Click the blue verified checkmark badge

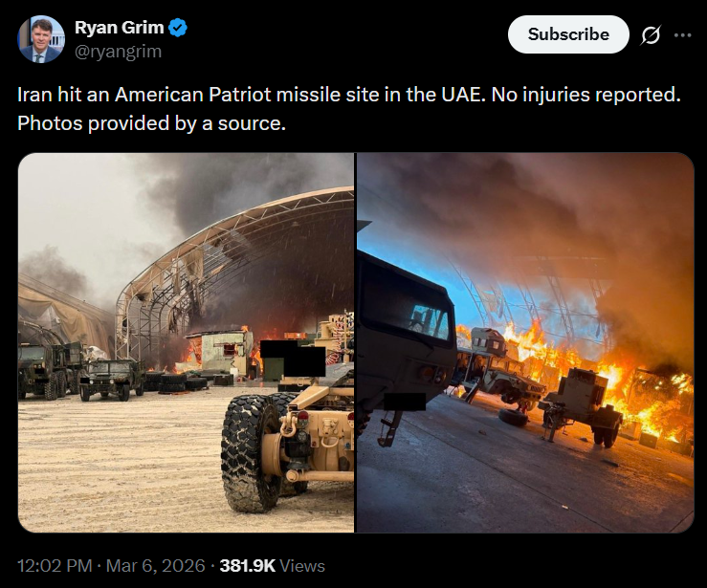[178, 28]
